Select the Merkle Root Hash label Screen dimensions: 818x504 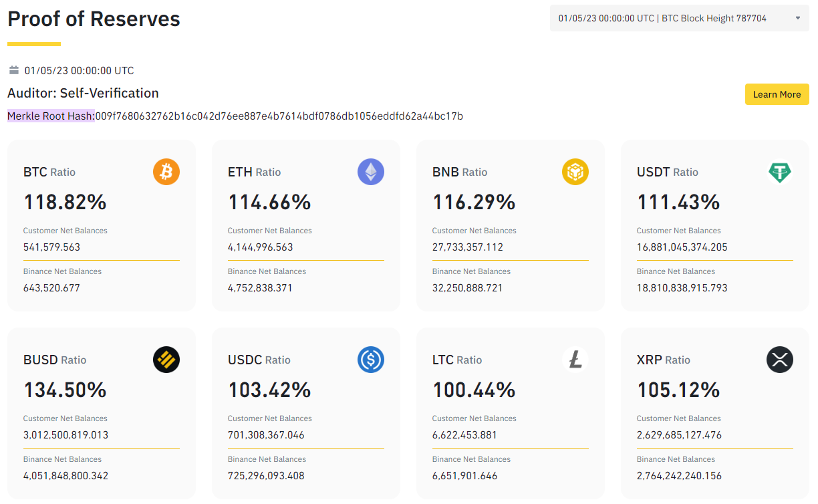pyautogui.click(x=51, y=116)
